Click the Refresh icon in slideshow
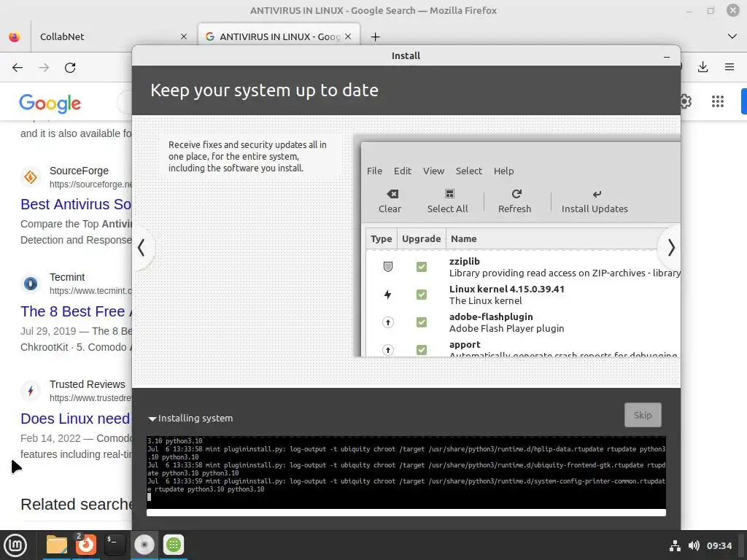This screenshot has width=747, height=560. coord(516,194)
